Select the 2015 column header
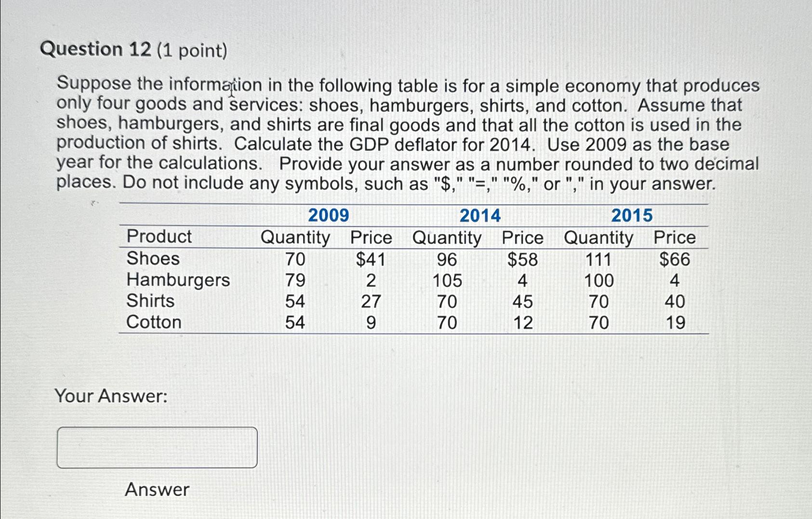The height and width of the screenshot is (519, 812). pos(631,215)
